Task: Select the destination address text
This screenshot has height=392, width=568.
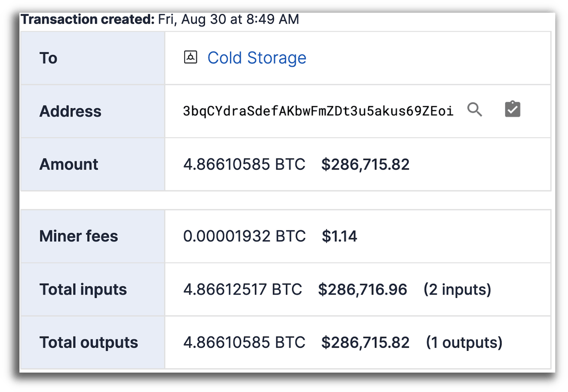Action: point(318,111)
